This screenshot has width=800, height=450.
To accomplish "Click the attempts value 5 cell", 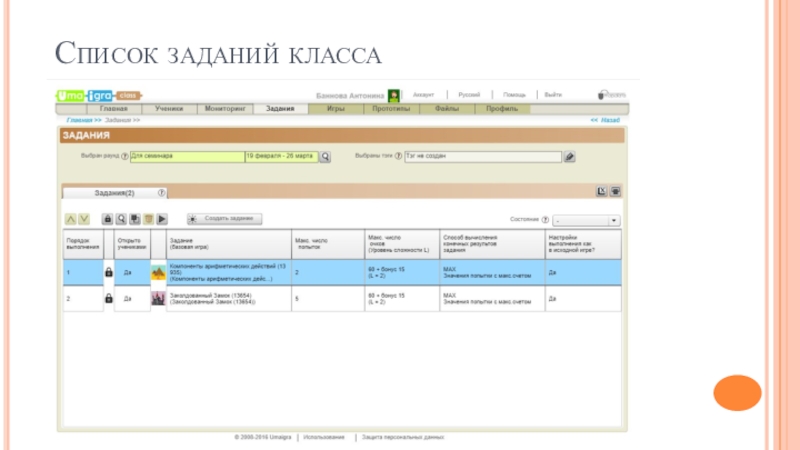I will (x=328, y=298).
